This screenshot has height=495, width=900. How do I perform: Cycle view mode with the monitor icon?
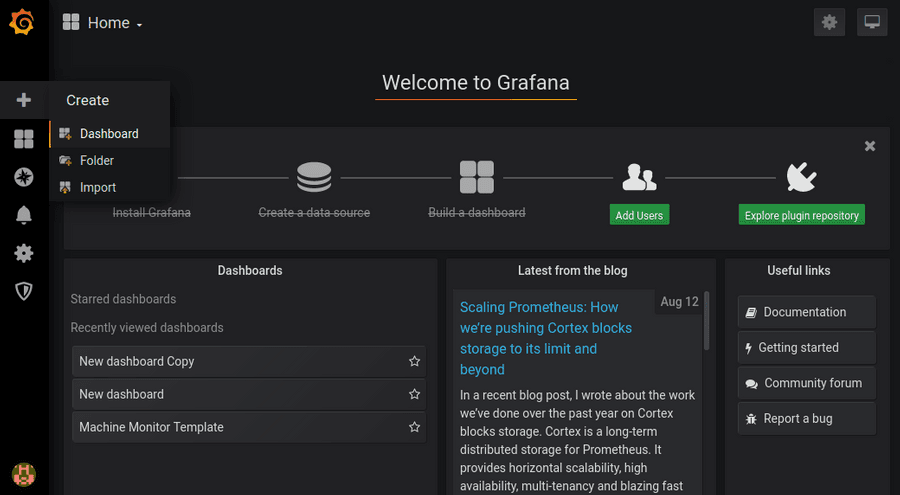coord(872,22)
